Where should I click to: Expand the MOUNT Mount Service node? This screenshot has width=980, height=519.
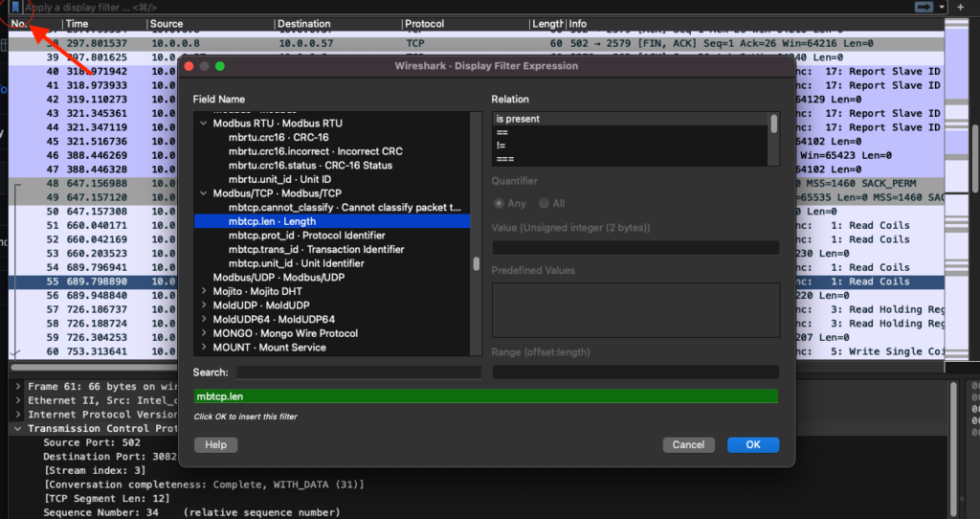tap(204, 347)
